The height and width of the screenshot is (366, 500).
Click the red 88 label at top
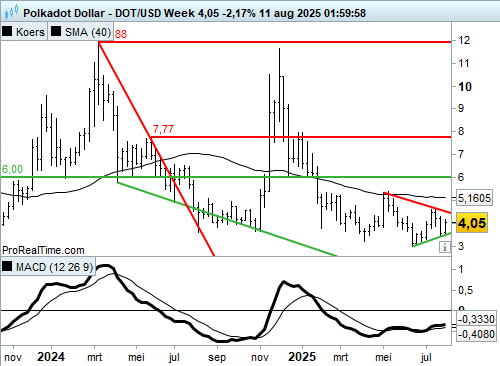tap(121, 34)
